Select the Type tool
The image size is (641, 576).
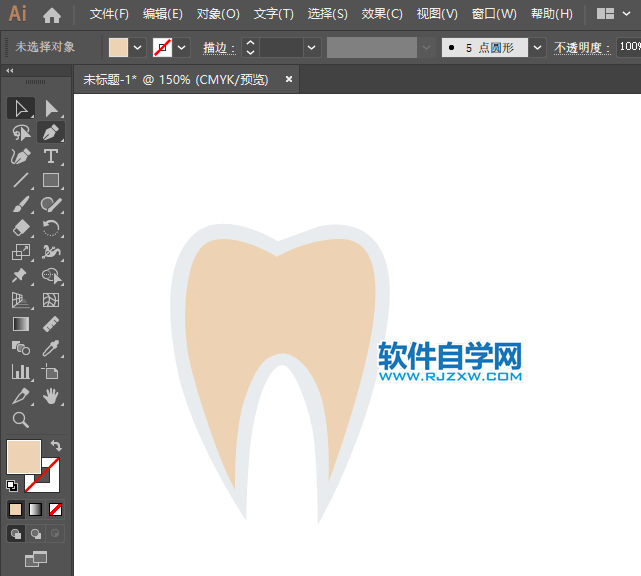(51, 156)
